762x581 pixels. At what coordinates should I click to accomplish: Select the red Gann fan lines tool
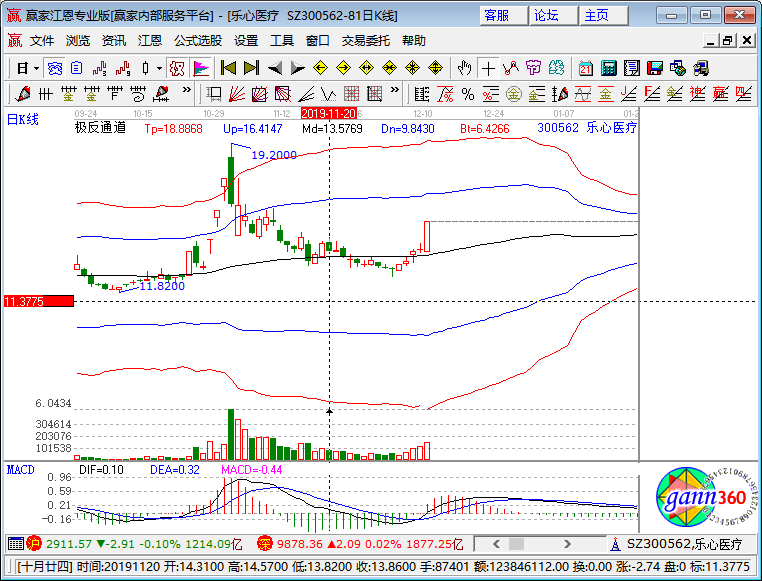pyautogui.click(x=237, y=94)
